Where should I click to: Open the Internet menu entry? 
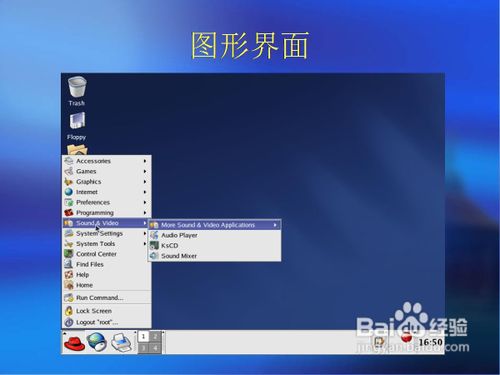coord(106,192)
